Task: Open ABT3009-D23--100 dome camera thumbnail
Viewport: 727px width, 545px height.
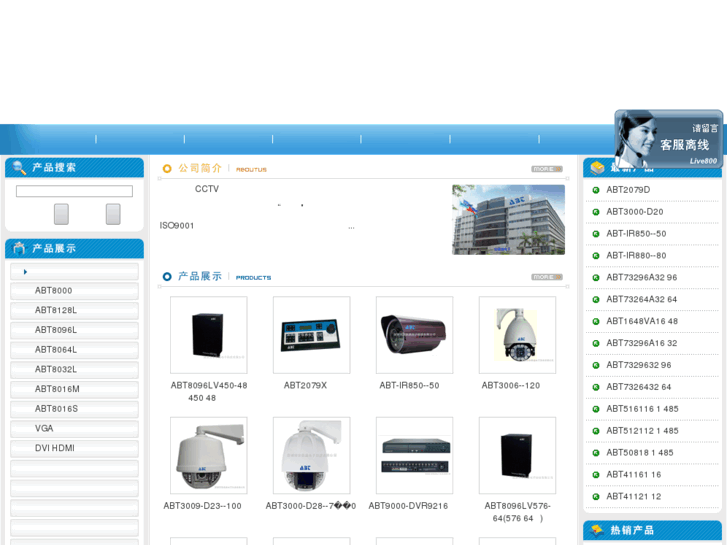Action: [x=209, y=455]
